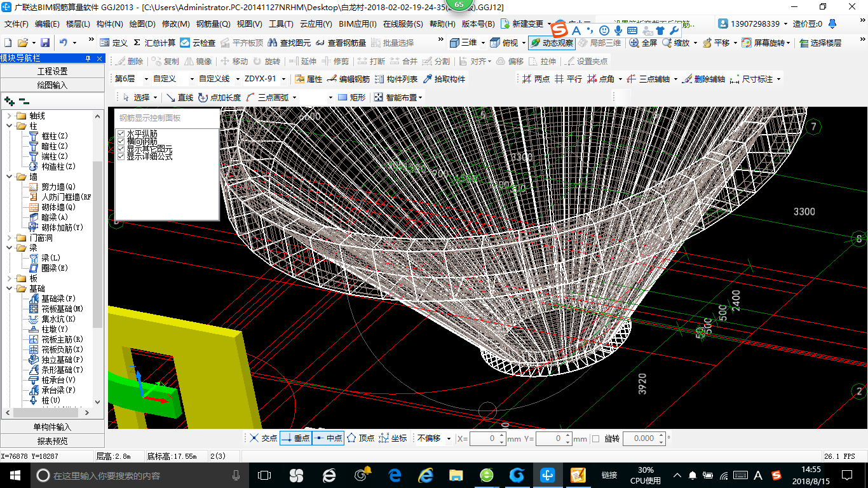Activate 拾取构件 pick component tool
Image resolution: width=868 pixels, height=488 pixels.
444,79
